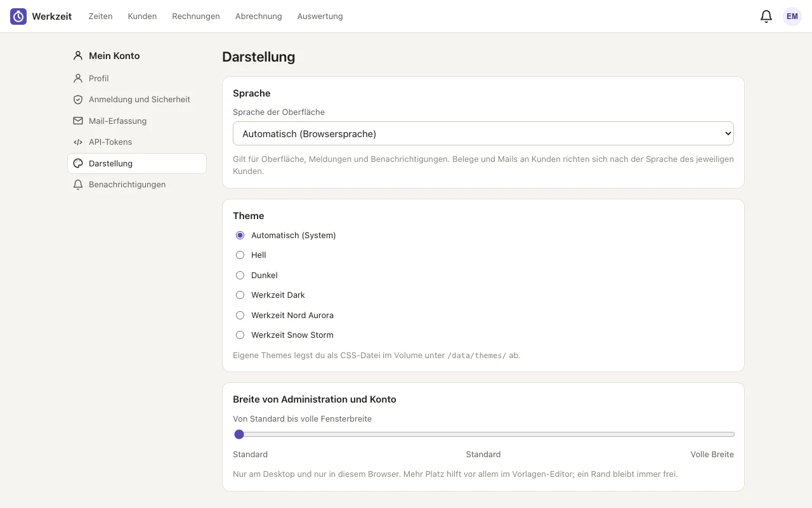Click the code brackets icon beside API-Tokens
812x508 pixels.
coord(78,142)
